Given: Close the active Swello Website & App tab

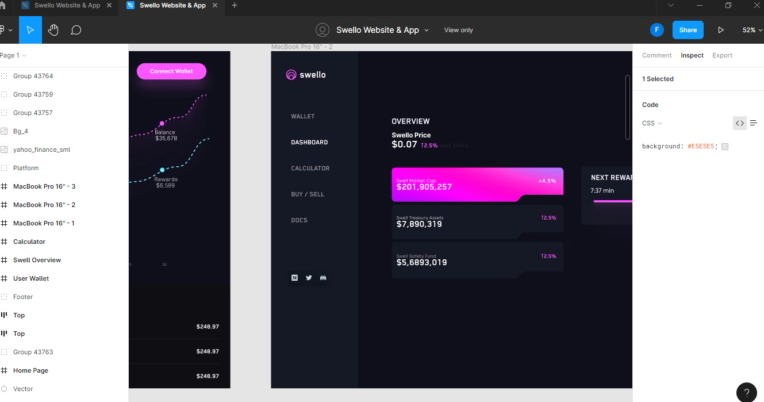Looking at the screenshot, I should (x=215, y=5).
